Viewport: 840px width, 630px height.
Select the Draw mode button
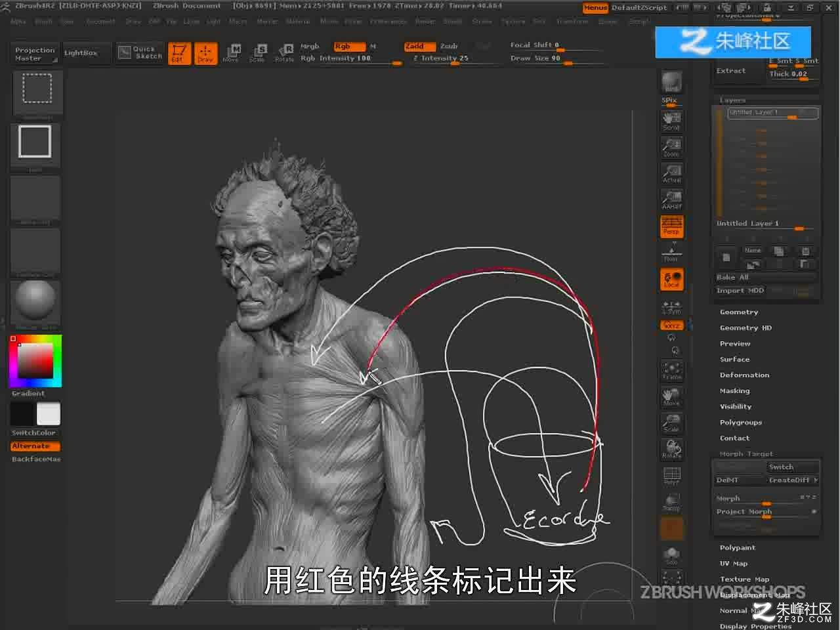[x=205, y=53]
